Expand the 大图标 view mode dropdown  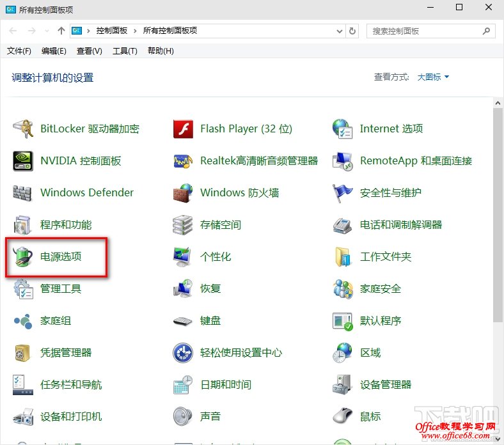[433, 77]
